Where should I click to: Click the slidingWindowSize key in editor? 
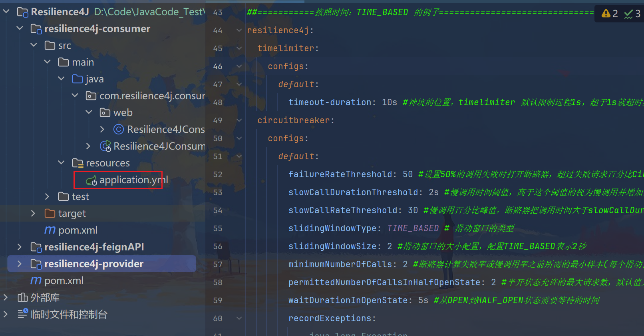tap(332, 246)
